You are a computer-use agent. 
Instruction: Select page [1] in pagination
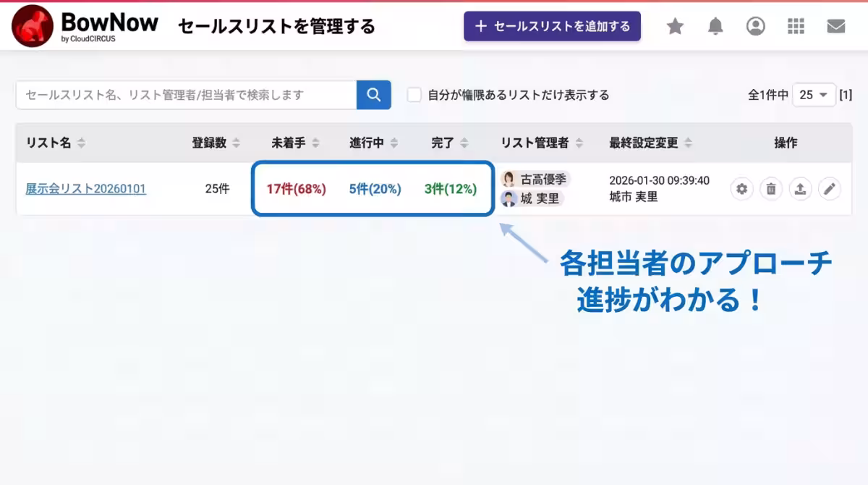pos(848,95)
